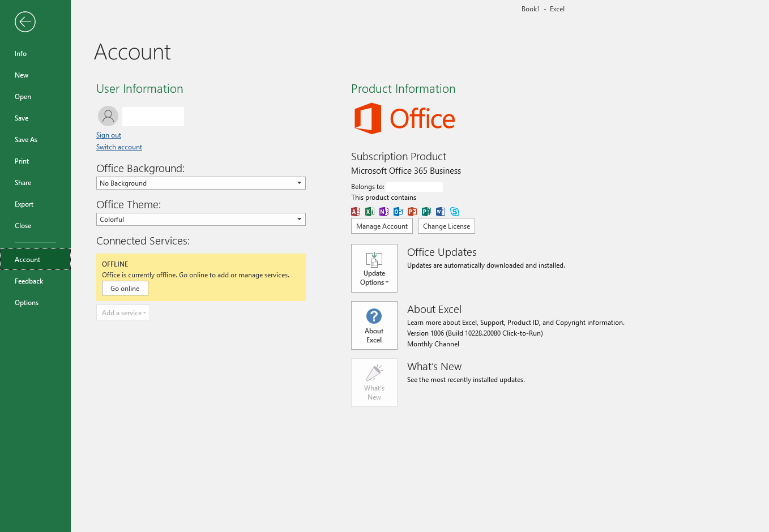Image resolution: width=769 pixels, height=532 pixels.
Task: Click the Go online button
Action: point(125,289)
